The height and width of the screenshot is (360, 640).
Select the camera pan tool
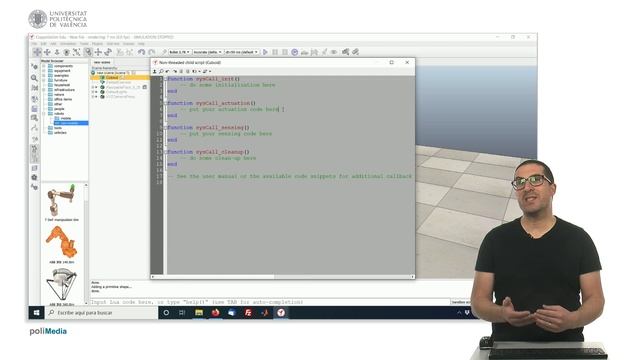[x=37, y=52]
